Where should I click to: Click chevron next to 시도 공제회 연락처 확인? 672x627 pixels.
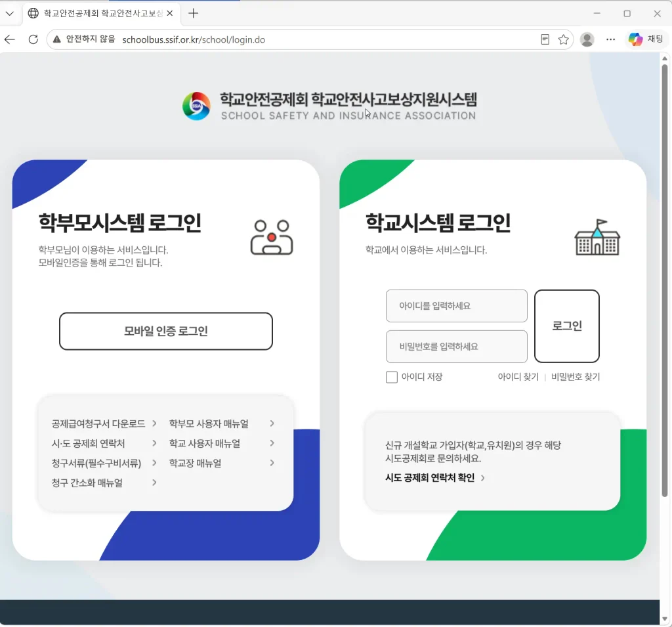[482, 478]
